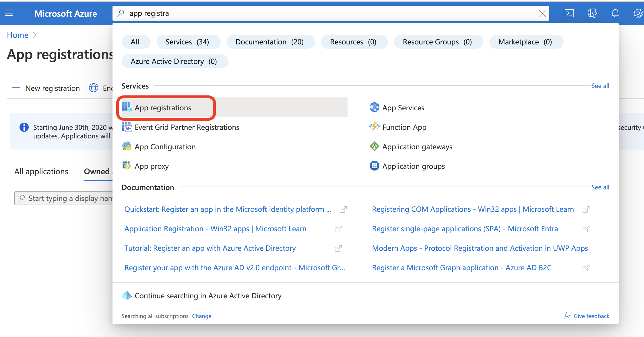Open portal settings via gear icon
The width and height of the screenshot is (644, 337).
pyautogui.click(x=638, y=13)
